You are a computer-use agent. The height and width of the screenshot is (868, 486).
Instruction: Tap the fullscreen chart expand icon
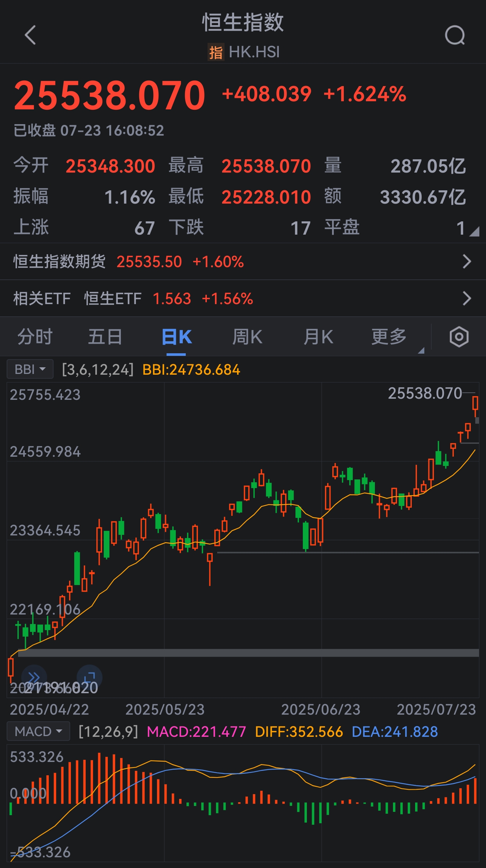pyautogui.click(x=89, y=677)
